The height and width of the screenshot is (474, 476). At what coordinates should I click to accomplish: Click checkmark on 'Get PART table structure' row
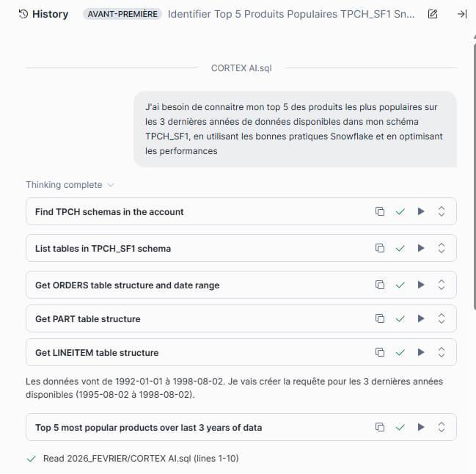point(400,318)
